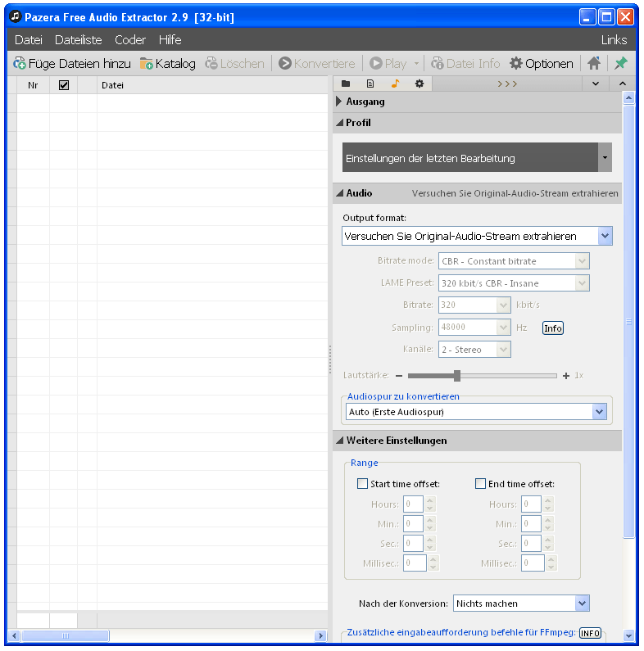
Task: Open the Hilfe menu
Action: point(170,40)
